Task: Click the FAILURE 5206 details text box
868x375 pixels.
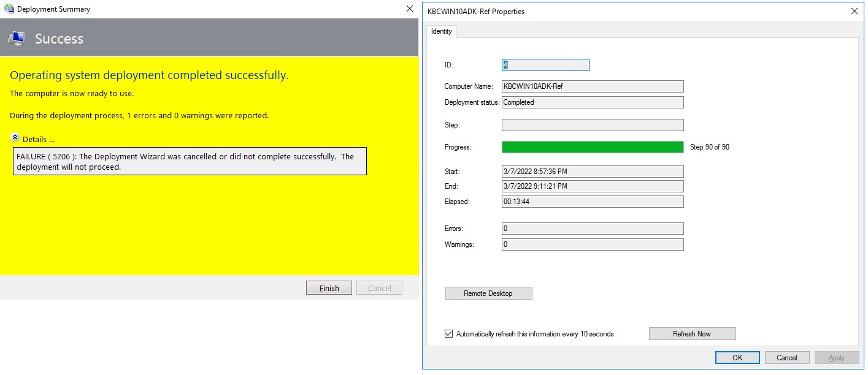Action: (x=189, y=161)
